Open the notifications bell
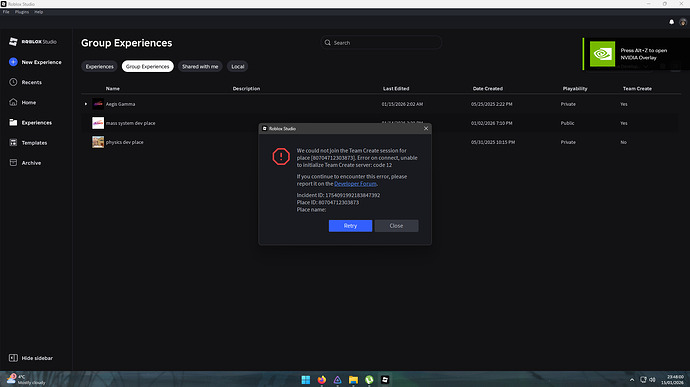 (672, 22)
